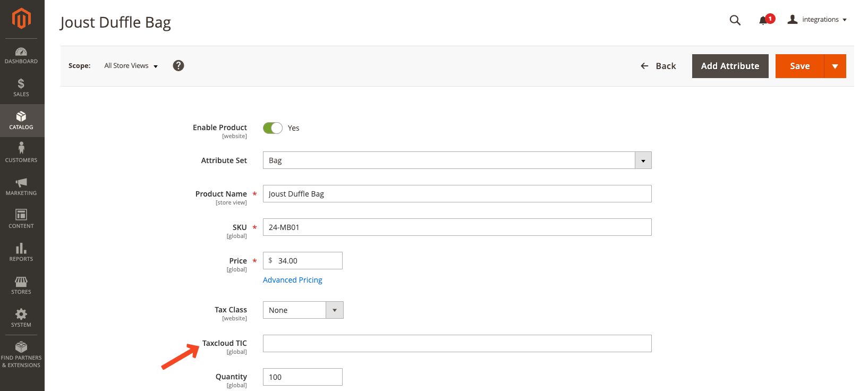Toggle the Enable Product switch

click(273, 128)
